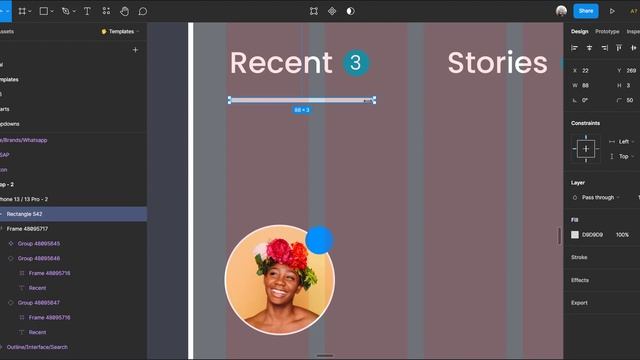
Task: Select the Outline/Interface/Search layer
Action: point(73,347)
